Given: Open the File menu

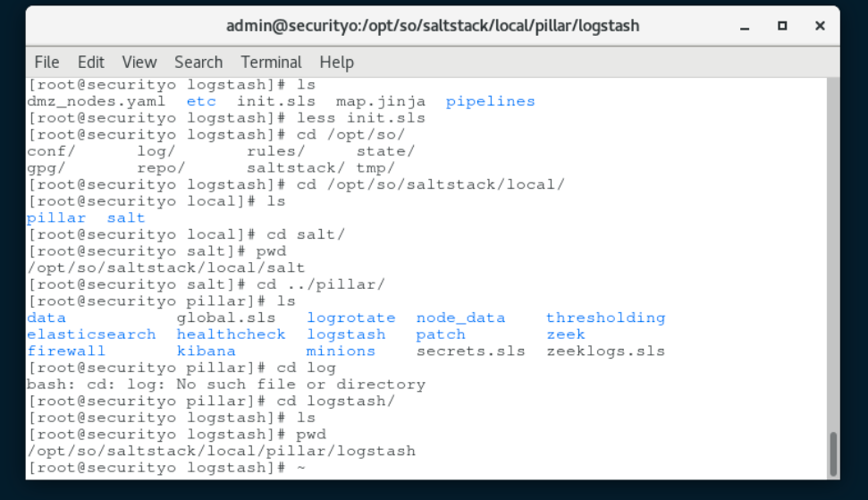Looking at the screenshot, I should [46, 62].
